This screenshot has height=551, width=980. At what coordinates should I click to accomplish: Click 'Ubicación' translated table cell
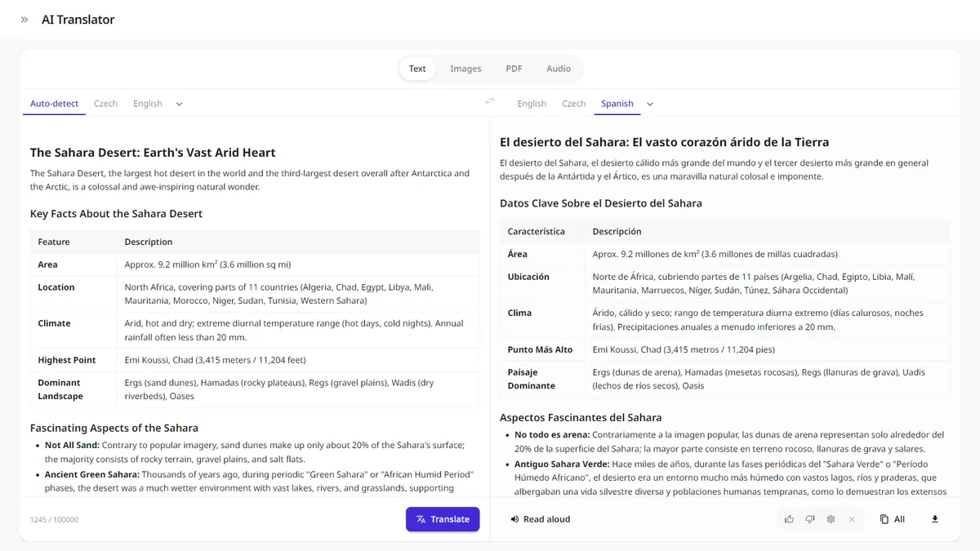(542, 283)
